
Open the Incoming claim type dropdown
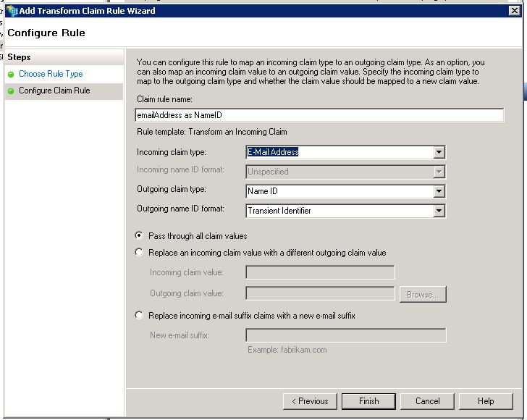tap(439, 152)
